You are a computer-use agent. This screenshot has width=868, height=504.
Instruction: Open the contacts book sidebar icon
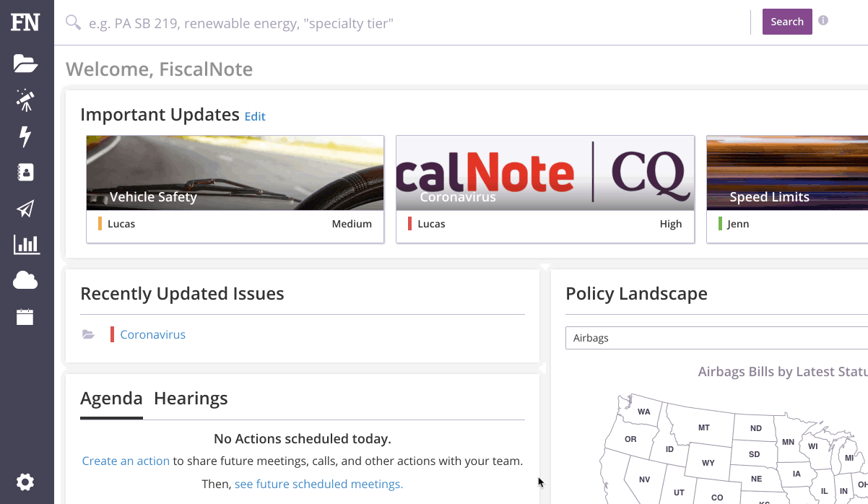tap(25, 173)
